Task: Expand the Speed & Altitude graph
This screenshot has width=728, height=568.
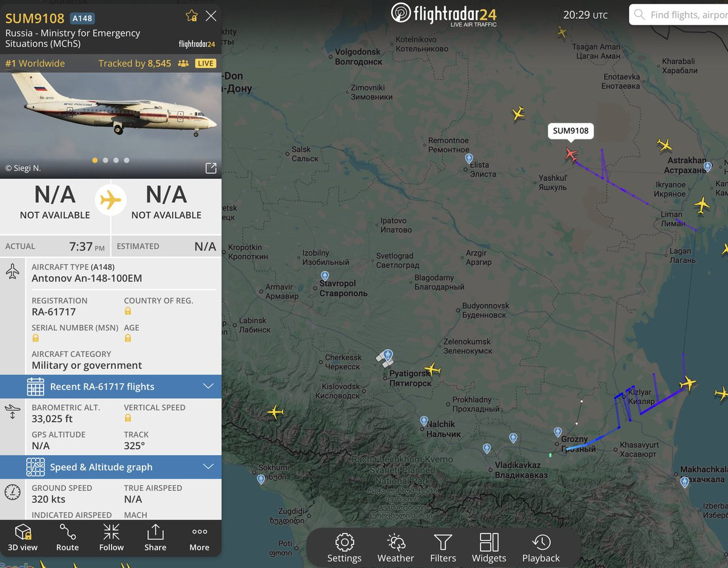Action: pos(110,467)
